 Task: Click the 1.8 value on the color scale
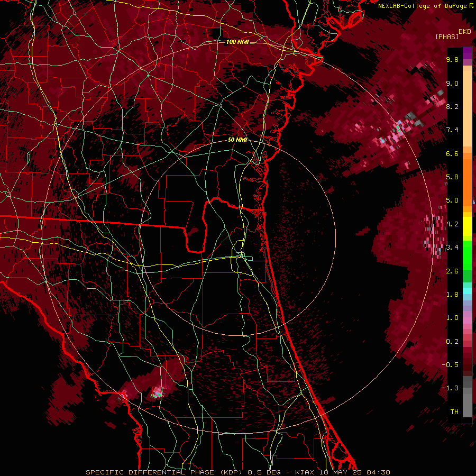(x=452, y=295)
